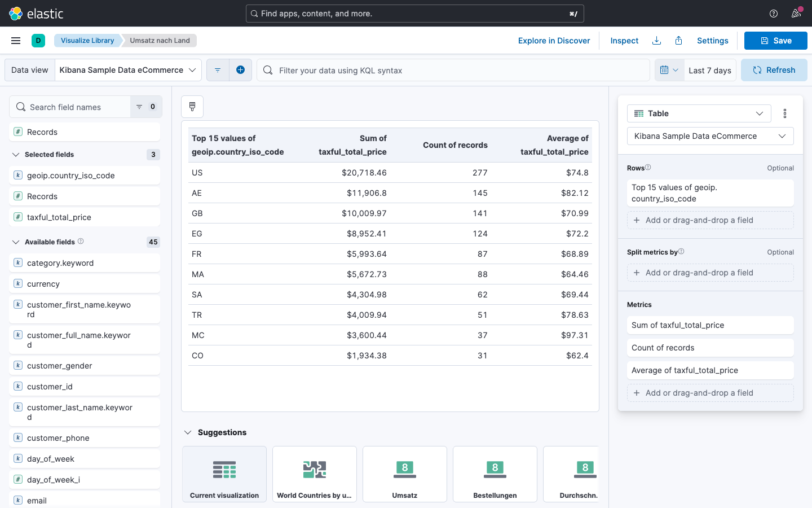Open the Inspect menu item
The width and height of the screenshot is (812, 508).
pos(624,41)
